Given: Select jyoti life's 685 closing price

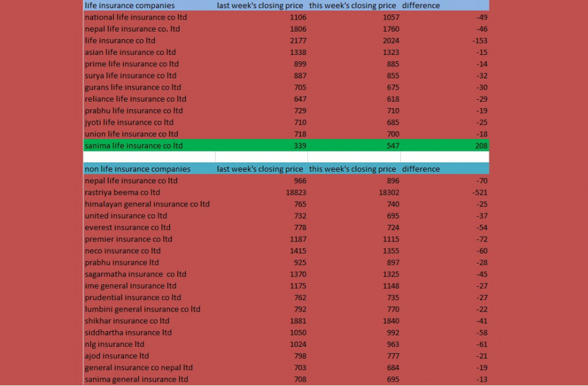Looking at the screenshot, I should pyautogui.click(x=354, y=122).
